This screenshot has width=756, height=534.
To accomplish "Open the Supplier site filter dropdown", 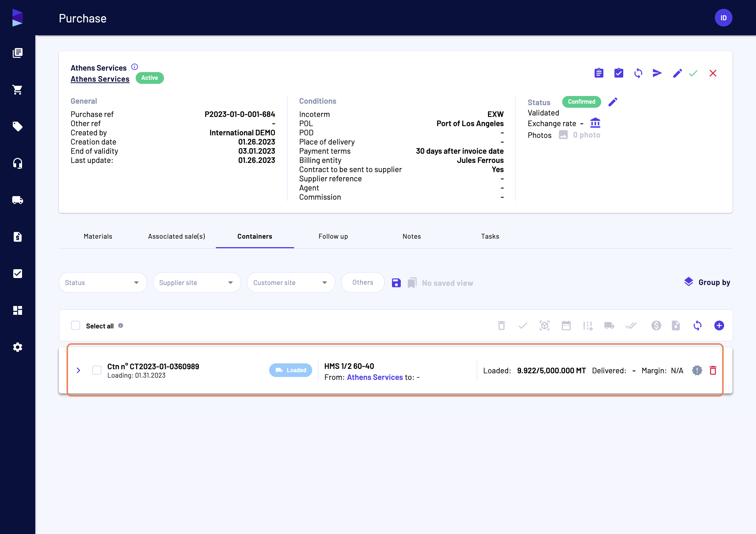I will click(197, 282).
